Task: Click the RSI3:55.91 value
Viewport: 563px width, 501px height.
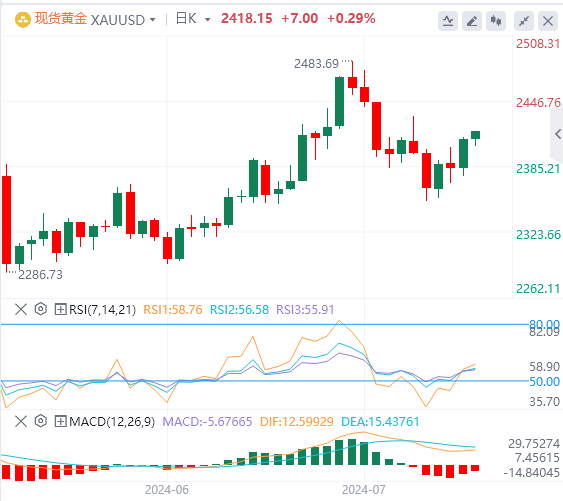Action: click(305, 310)
